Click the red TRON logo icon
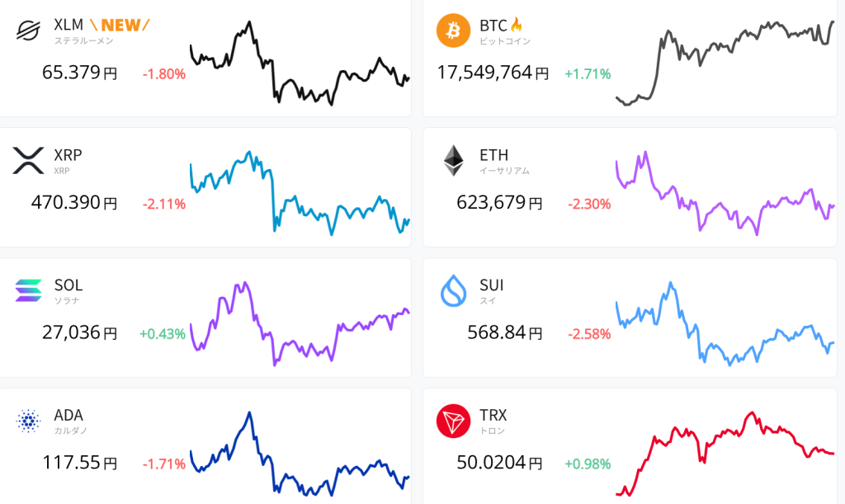The height and width of the screenshot is (504, 845). pos(453,421)
